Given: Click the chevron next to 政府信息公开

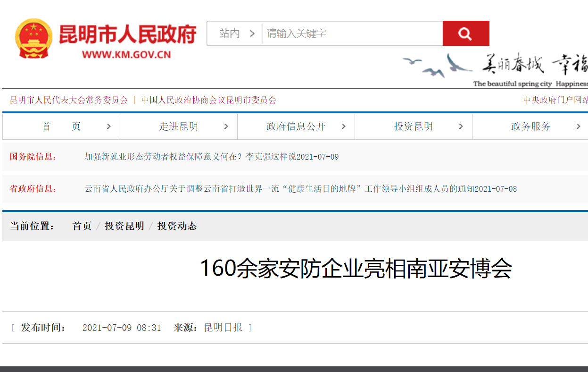Looking at the screenshot, I should (x=343, y=127).
